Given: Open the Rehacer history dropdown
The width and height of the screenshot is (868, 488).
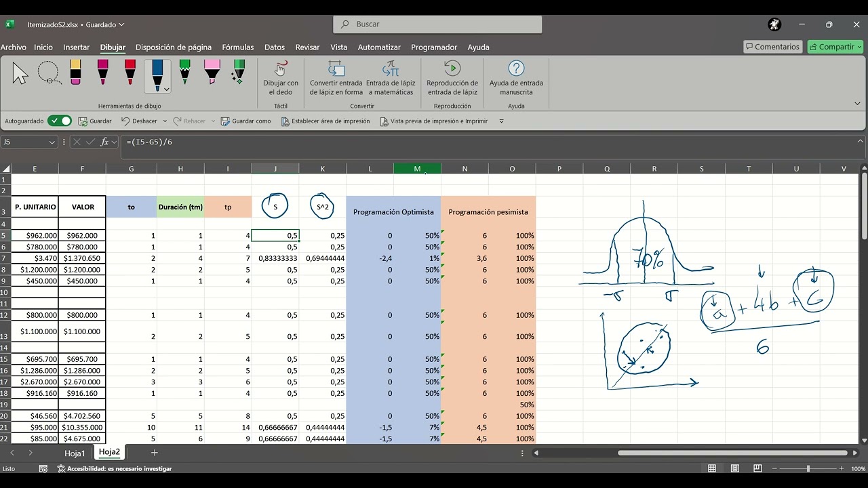Looking at the screenshot, I should (x=213, y=121).
